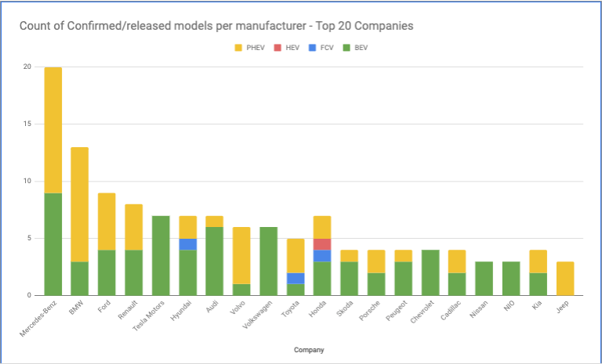Click the Honda axis label

point(318,308)
